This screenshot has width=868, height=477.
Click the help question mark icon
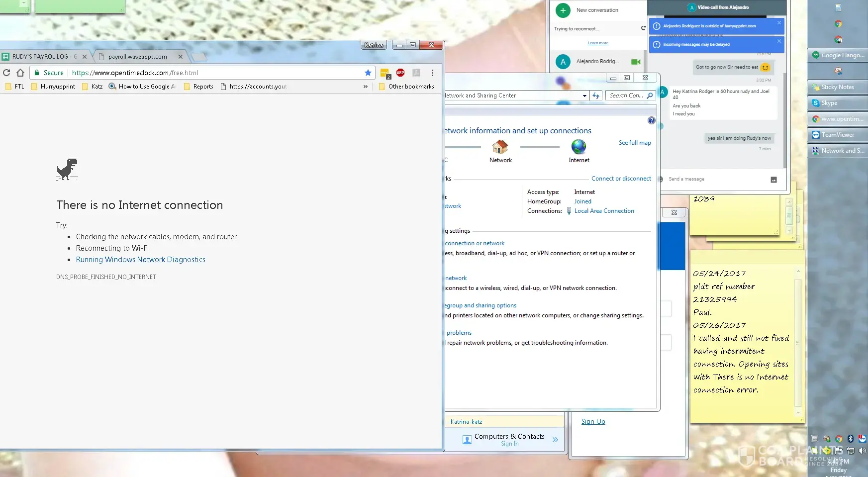651,120
